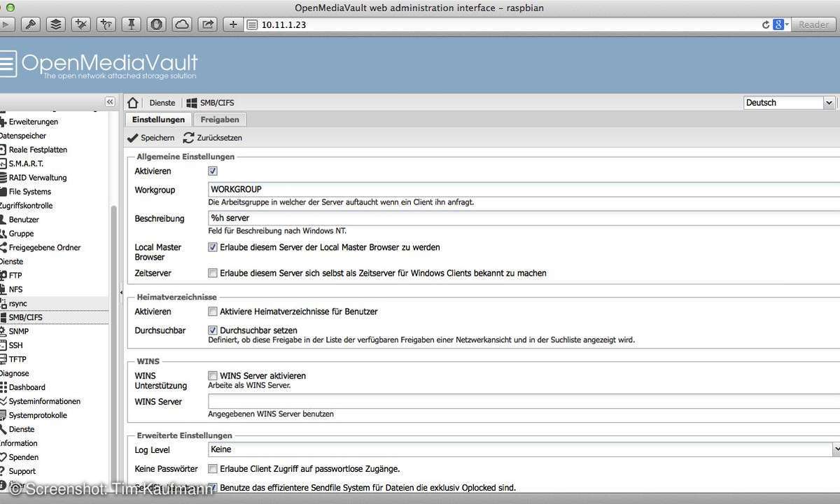Open the Deutsch language dropdown
Screen dimensions: 840x504
(x=829, y=103)
